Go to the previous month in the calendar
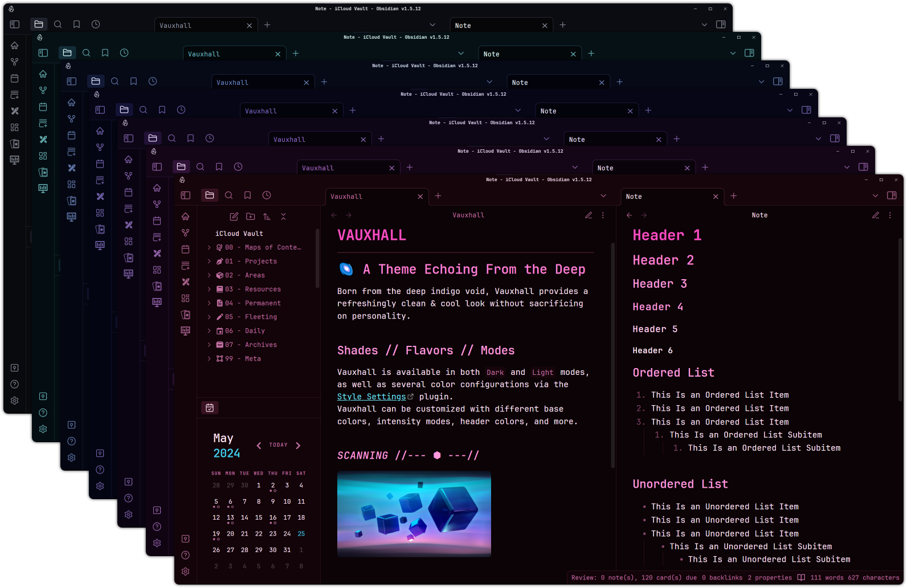 [259, 446]
